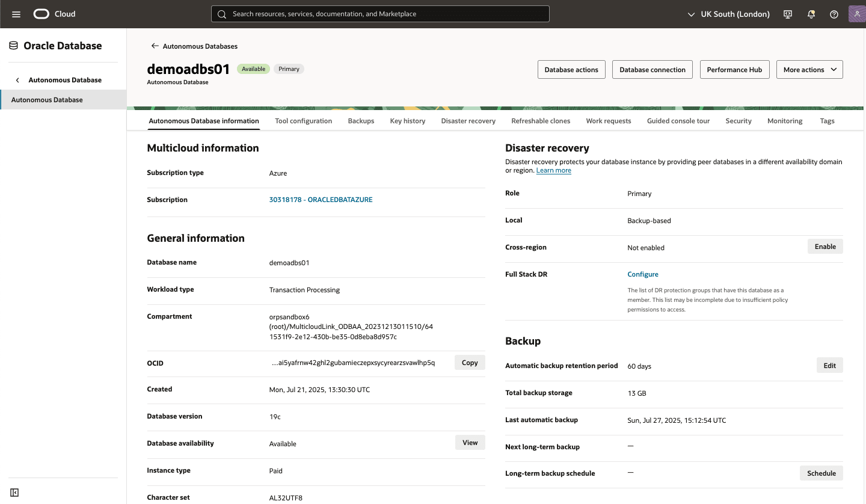Screen dimensions: 866x504
Task: Click the back arrow to Autonomous Databases
Action: pos(155,46)
